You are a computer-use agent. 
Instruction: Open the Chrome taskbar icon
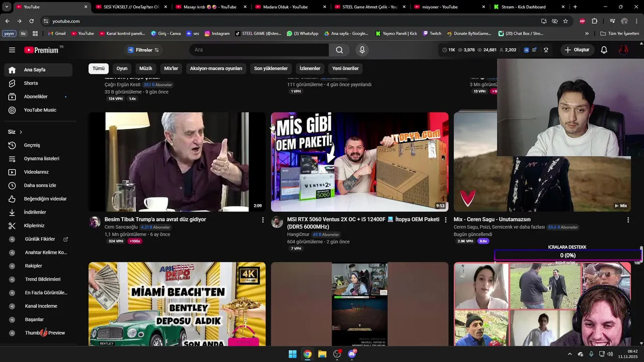point(307,354)
